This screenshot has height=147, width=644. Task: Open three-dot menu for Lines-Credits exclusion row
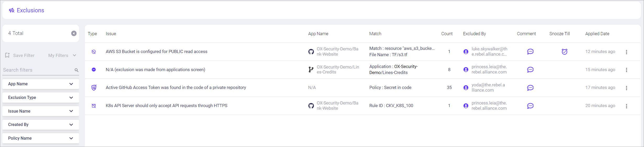[x=626, y=70]
